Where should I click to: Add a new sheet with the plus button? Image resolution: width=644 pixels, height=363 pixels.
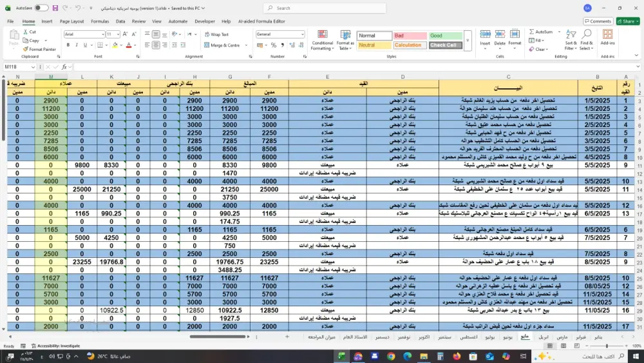[287, 337]
